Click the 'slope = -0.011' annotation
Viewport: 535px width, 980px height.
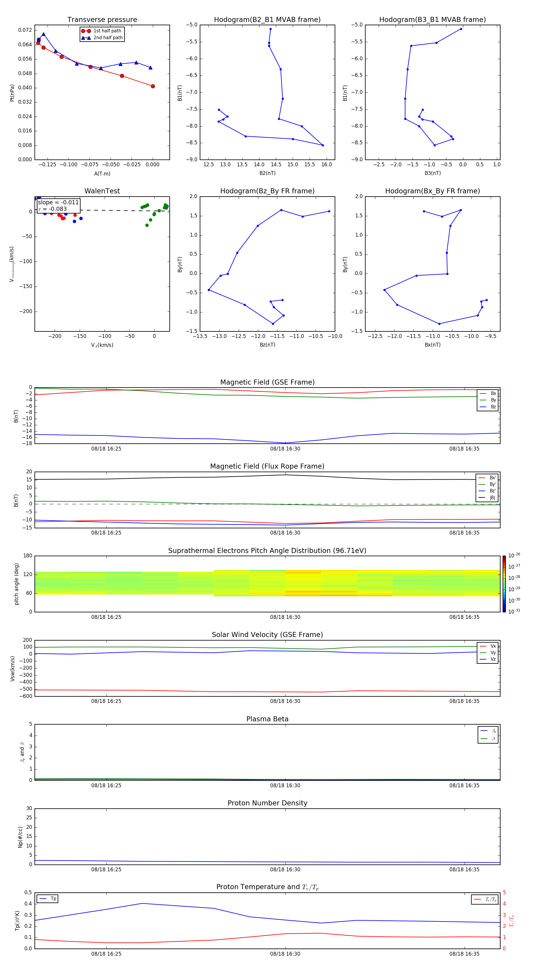pyautogui.click(x=58, y=203)
